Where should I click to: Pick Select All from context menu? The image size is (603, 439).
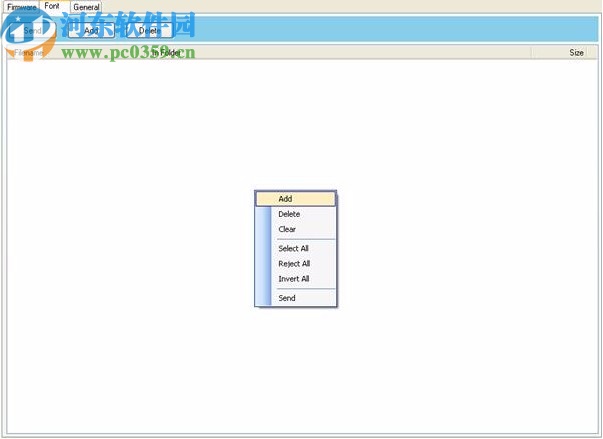296,248
